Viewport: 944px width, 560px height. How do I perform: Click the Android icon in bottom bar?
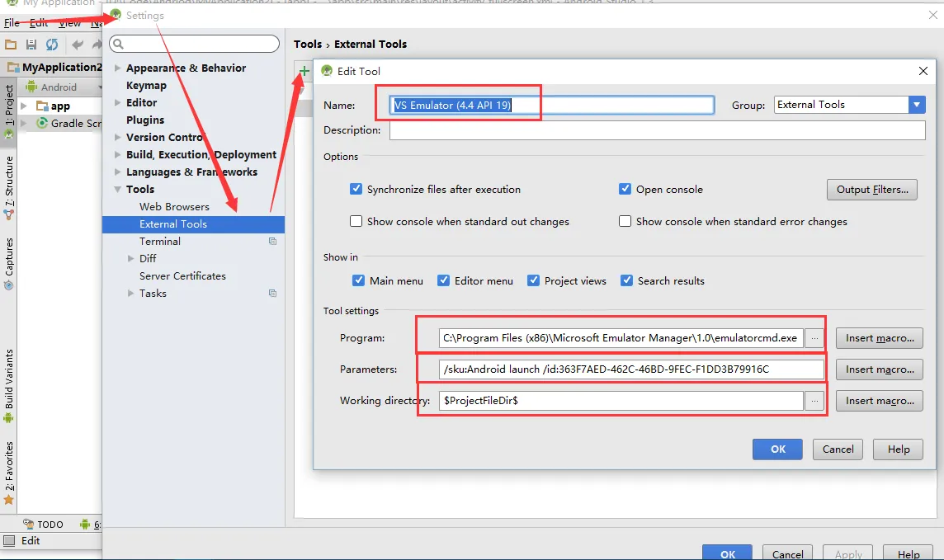84,525
